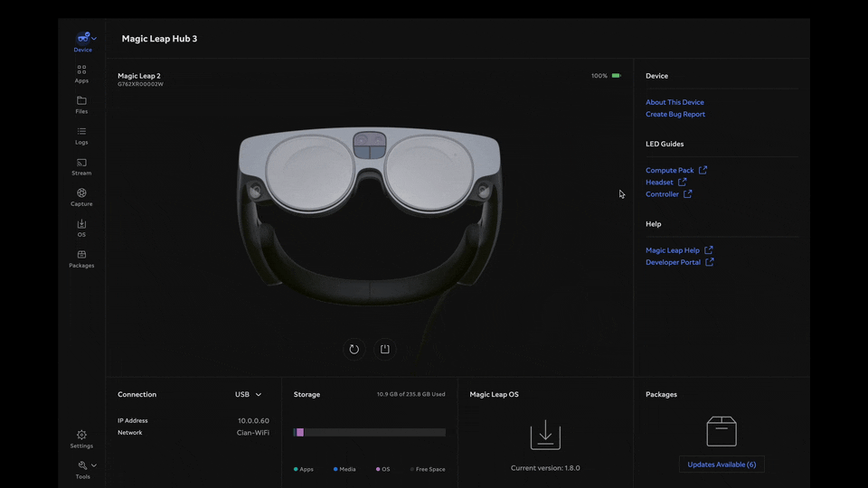The image size is (868, 488).
Task: Open the OS download section in sidebar
Action: pos(81,228)
